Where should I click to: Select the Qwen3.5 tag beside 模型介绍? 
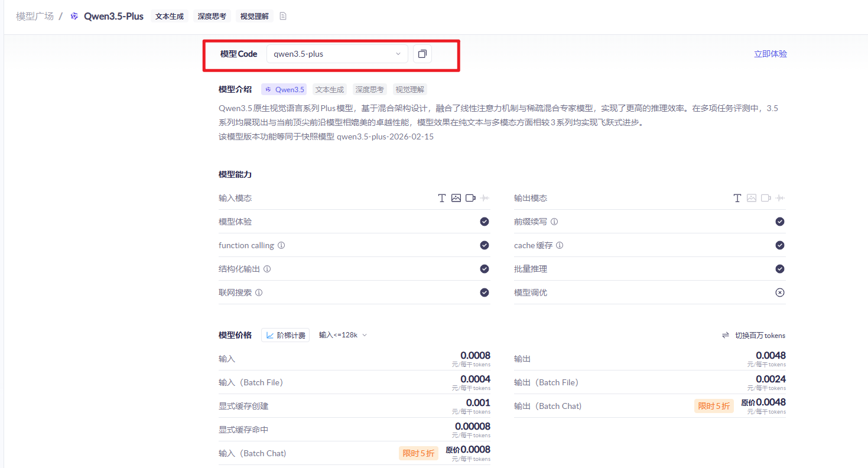pyautogui.click(x=284, y=90)
